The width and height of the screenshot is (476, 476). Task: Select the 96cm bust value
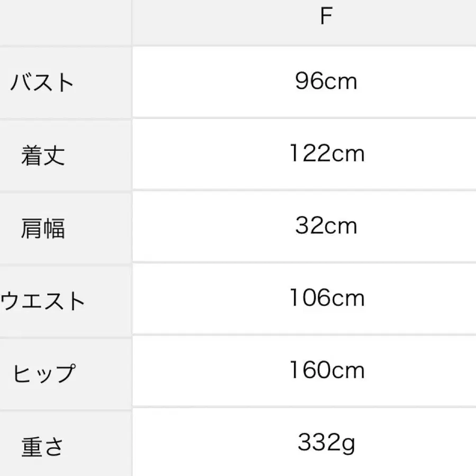click(x=326, y=81)
